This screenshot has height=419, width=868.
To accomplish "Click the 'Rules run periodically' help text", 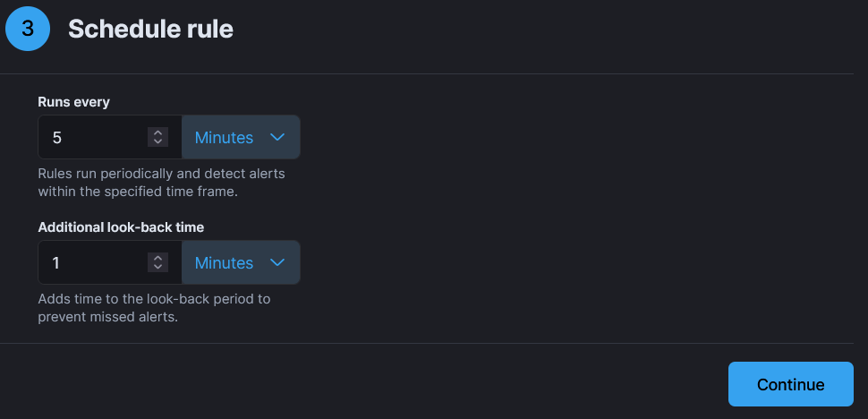I will click(161, 183).
